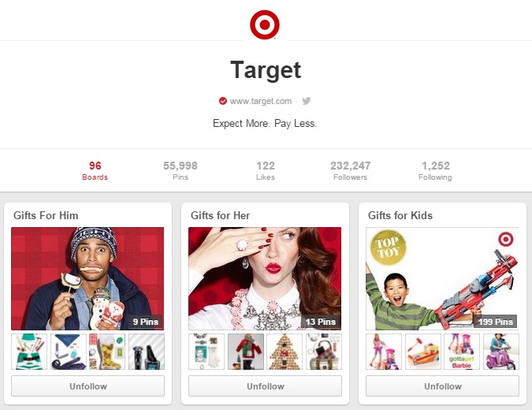Viewport: 532px width, 410px height.
Task: Select the 96 Boards tab
Action: (x=95, y=170)
